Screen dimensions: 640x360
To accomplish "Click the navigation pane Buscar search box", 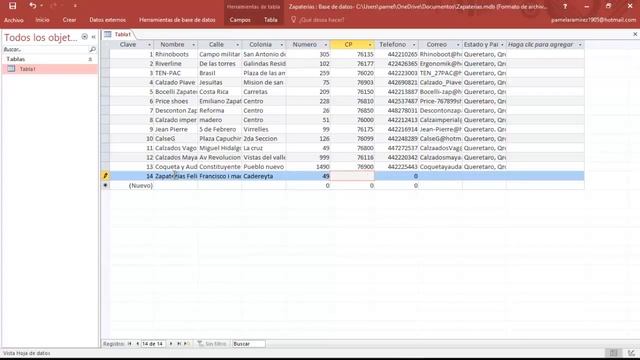I will pos(45,49).
